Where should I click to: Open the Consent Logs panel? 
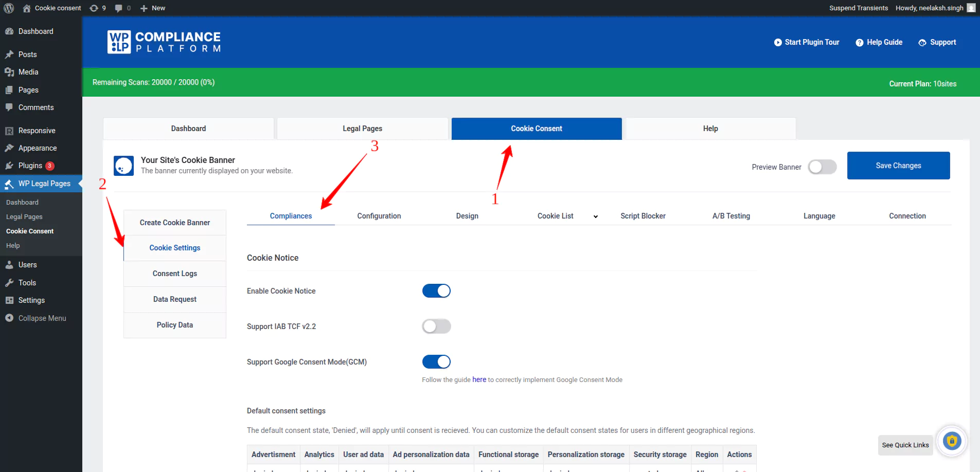point(174,273)
